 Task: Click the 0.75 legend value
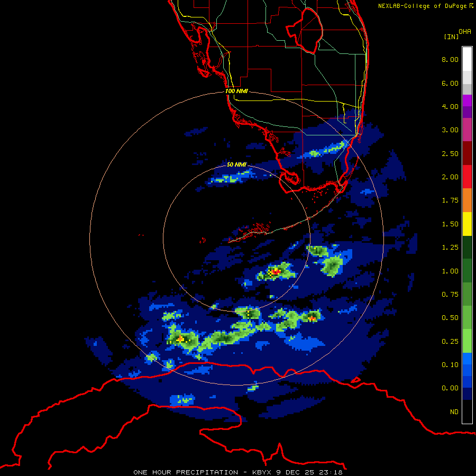pos(450,295)
